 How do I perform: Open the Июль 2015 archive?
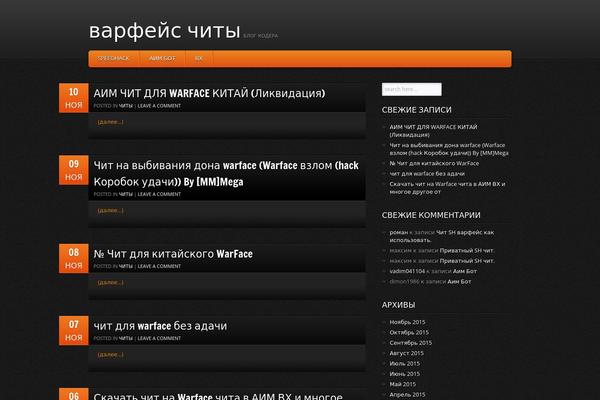click(x=404, y=363)
